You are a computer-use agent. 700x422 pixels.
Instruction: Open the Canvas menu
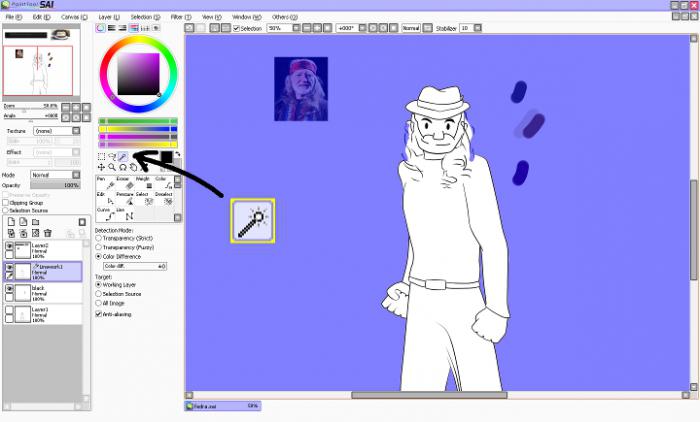coord(73,17)
